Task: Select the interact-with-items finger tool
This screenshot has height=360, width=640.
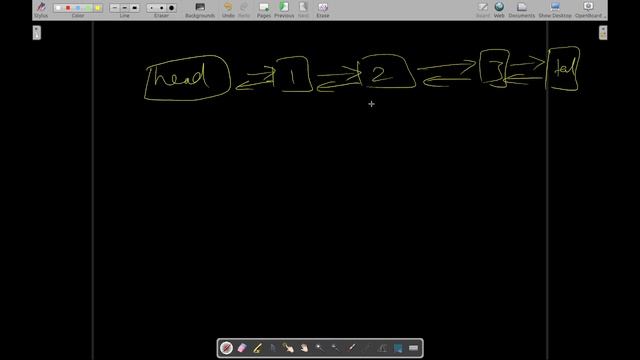Action: click(x=289, y=348)
